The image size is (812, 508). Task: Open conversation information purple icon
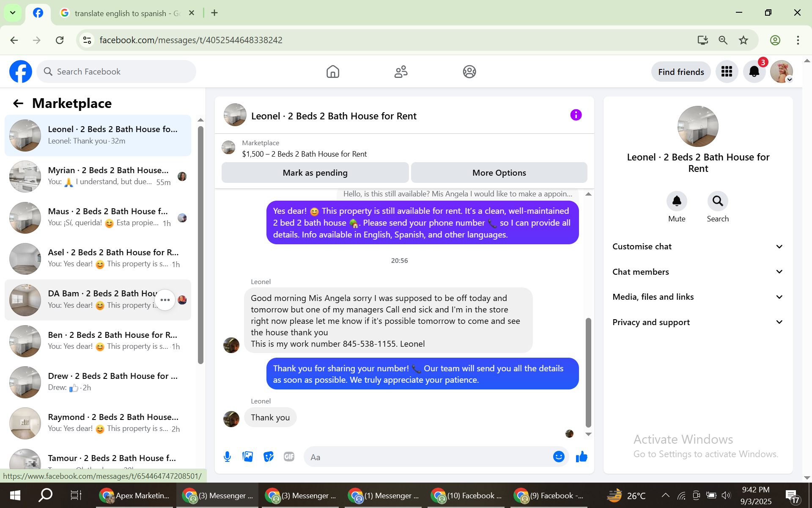tap(576, 115)
